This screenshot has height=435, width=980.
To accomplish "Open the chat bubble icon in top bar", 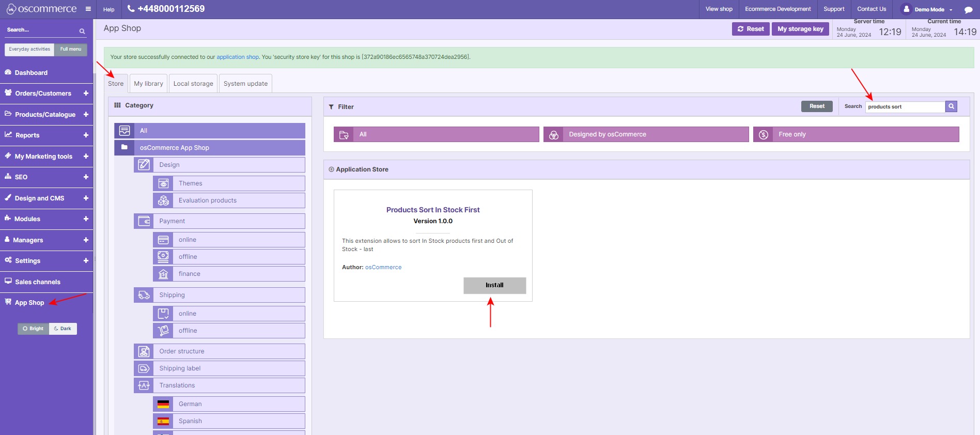I will click(968, 9).
